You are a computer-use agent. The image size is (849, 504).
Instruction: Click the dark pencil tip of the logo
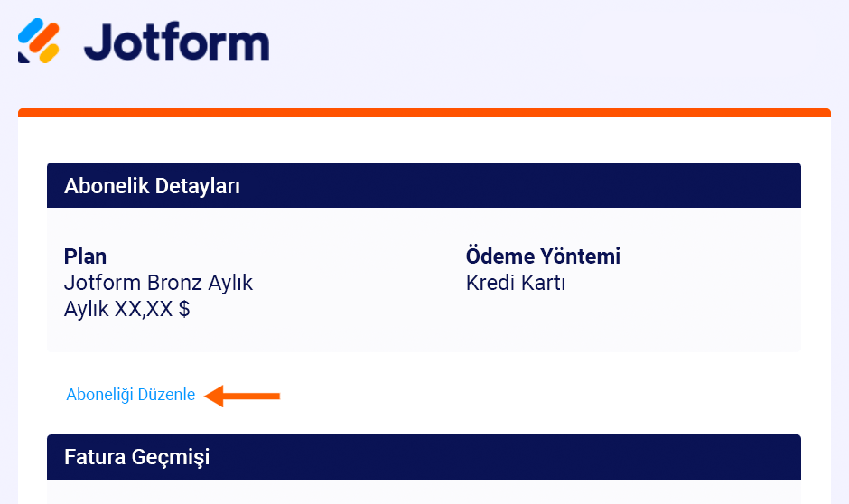pyautogui.click(x=24, y=56)
